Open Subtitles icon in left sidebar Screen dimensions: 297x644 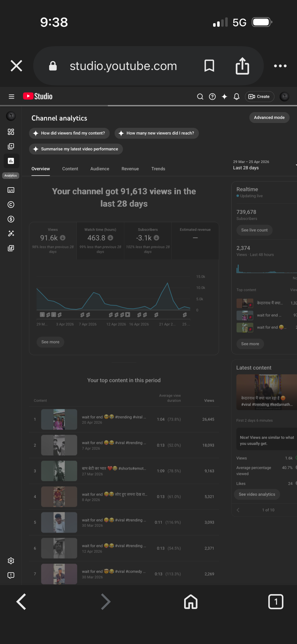11,190
